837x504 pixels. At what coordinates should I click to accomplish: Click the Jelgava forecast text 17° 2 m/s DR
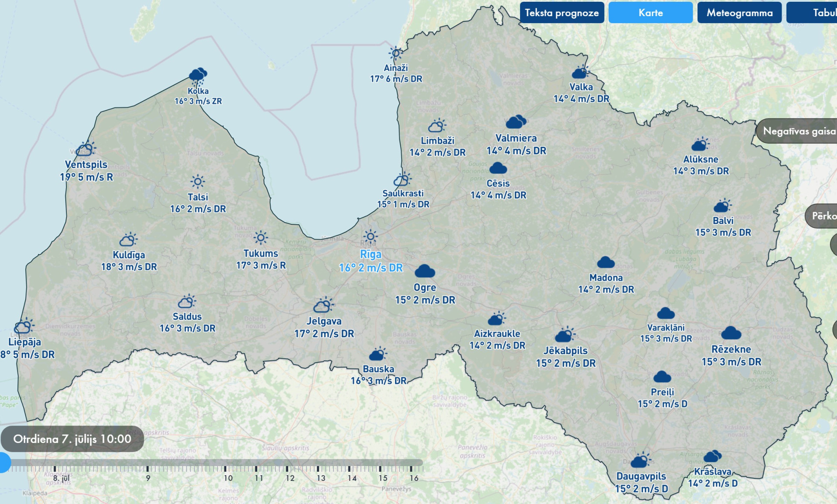[x=324, y=334]
